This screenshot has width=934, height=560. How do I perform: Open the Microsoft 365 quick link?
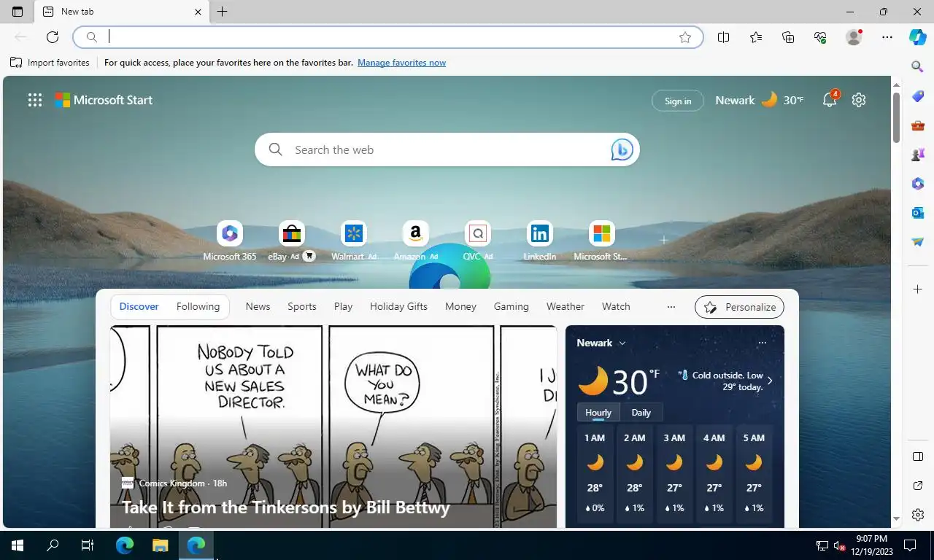click(230, 241)
